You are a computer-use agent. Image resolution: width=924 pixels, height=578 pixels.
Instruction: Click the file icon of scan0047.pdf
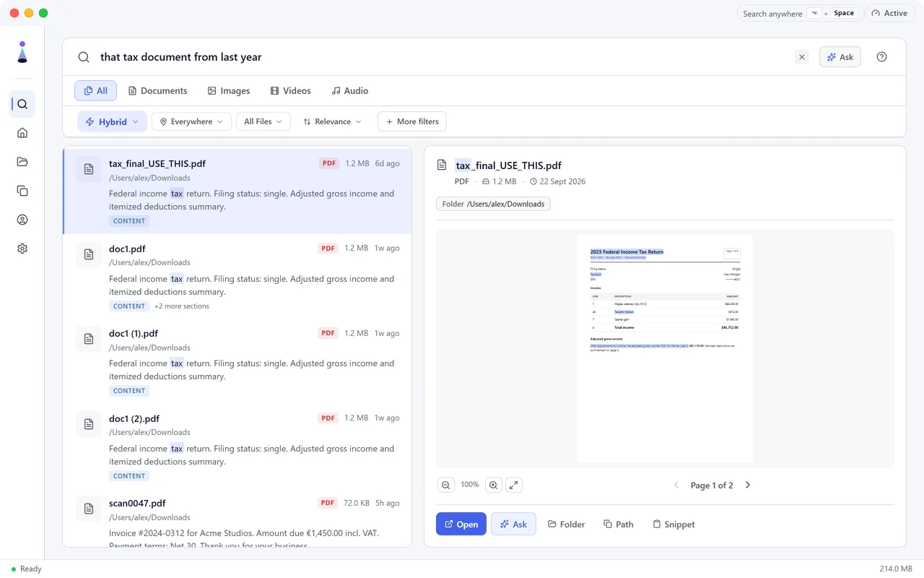coord(89,509)
